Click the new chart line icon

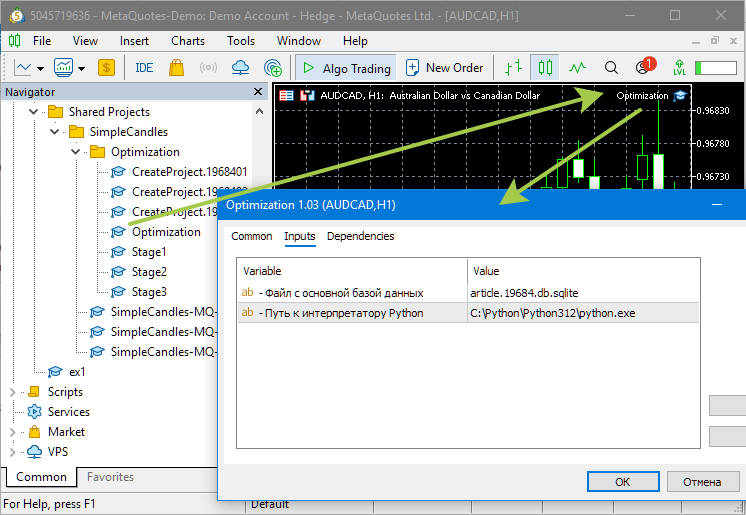[23, 68]
